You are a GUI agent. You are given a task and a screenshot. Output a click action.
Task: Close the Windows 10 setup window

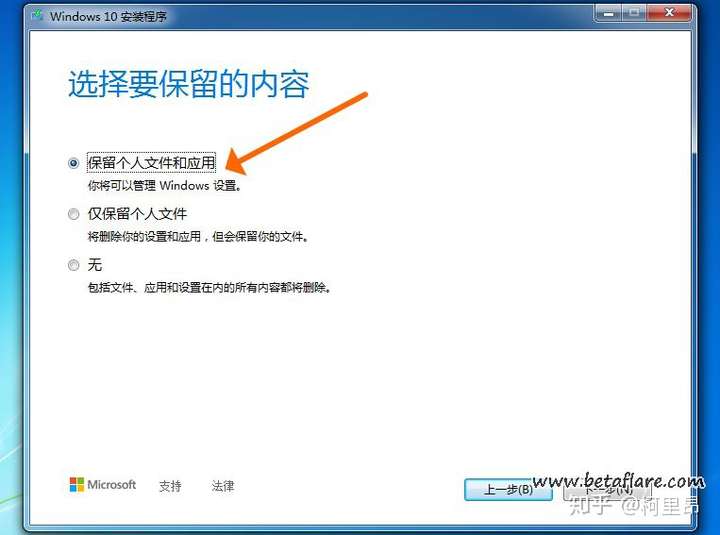[x=669, y=13]
